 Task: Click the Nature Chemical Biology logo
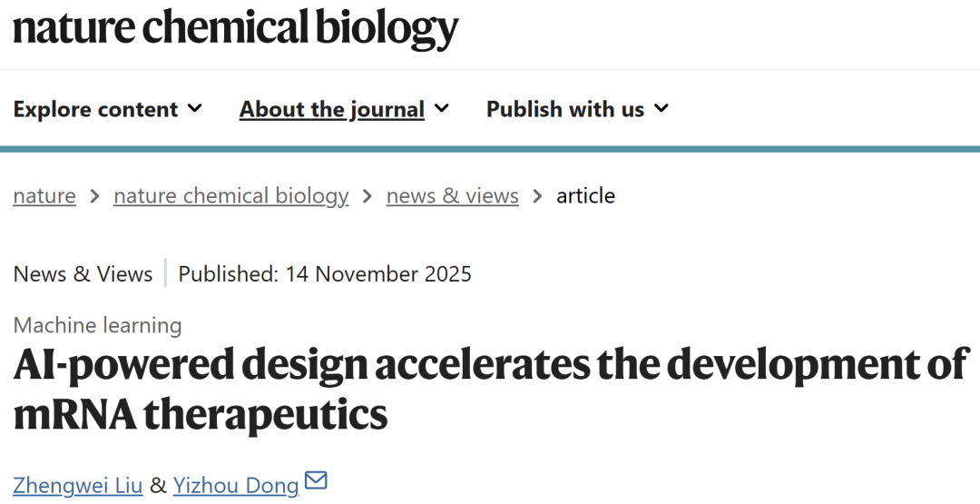tap(235, 27)
